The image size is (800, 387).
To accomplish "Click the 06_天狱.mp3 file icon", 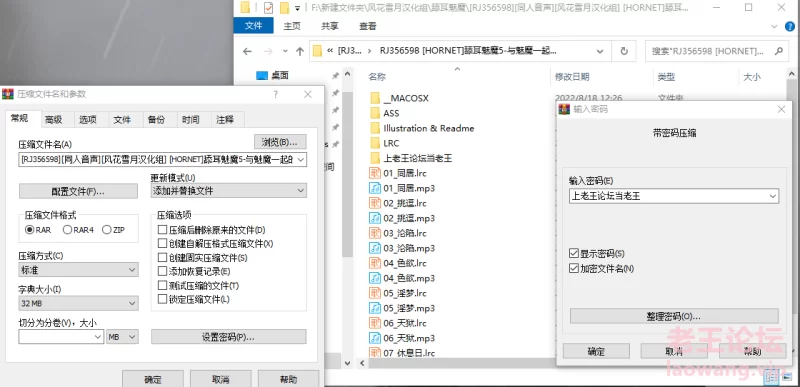I will pyautogui.click(x=375, y=338).
